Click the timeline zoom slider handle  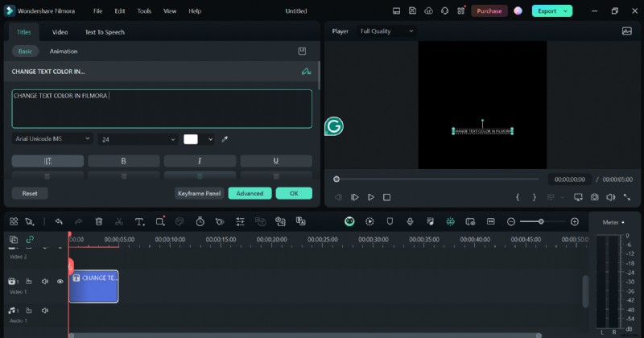(x=541, y=222)
